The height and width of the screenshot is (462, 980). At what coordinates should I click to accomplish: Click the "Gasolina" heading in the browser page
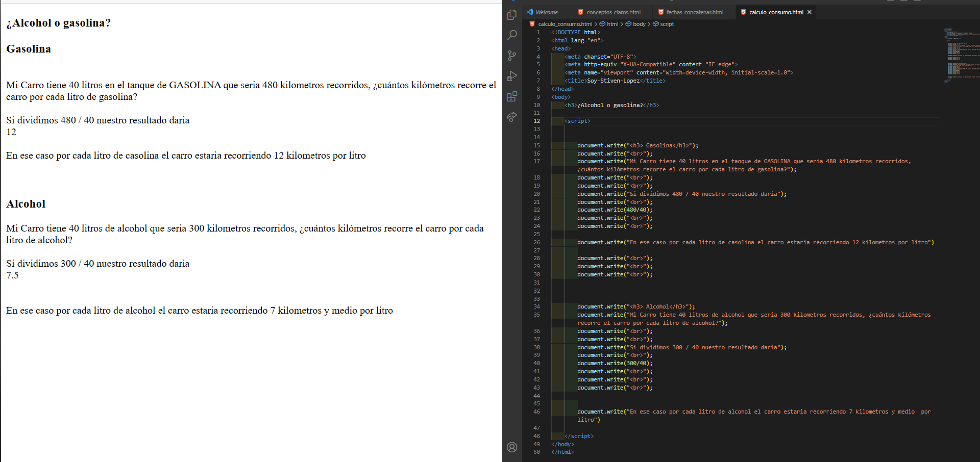(x=29, y=49)
